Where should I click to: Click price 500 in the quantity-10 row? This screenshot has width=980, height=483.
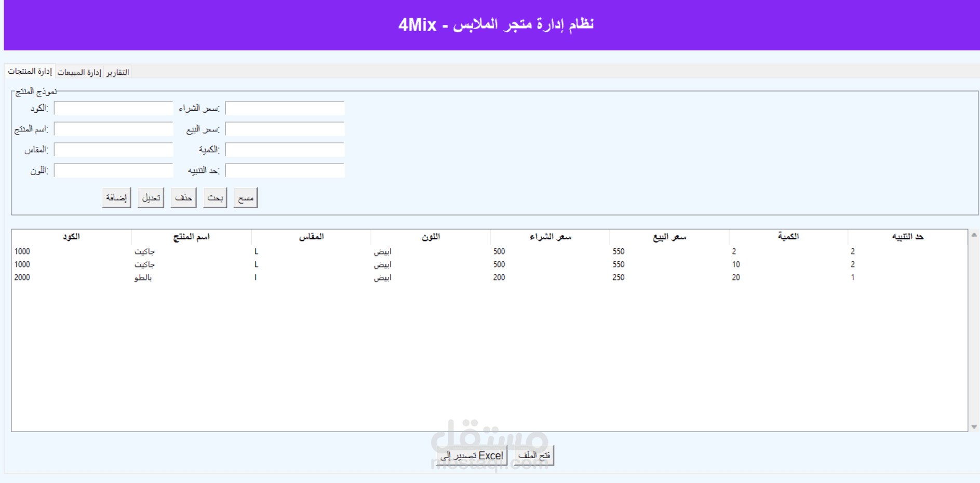(499, 264)
